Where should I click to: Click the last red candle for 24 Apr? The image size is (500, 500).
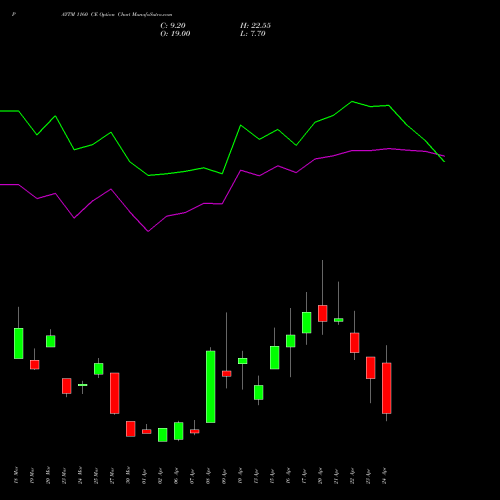coord(387,388)
